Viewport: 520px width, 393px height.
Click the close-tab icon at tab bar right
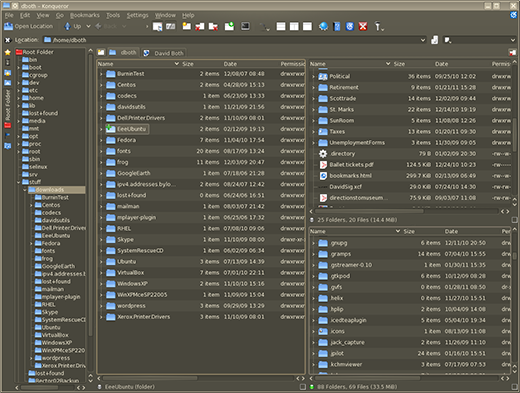point(512,53)
